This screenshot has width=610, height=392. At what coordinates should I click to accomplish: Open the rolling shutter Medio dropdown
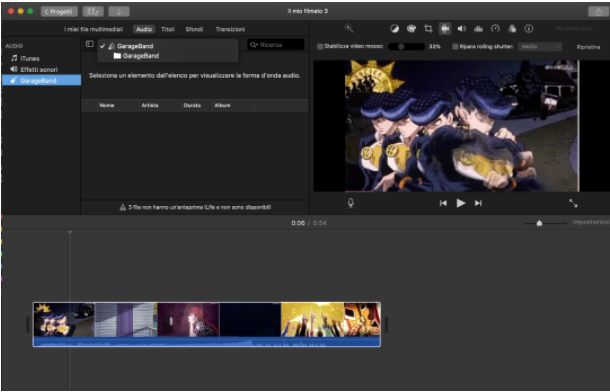click(540, 46)
